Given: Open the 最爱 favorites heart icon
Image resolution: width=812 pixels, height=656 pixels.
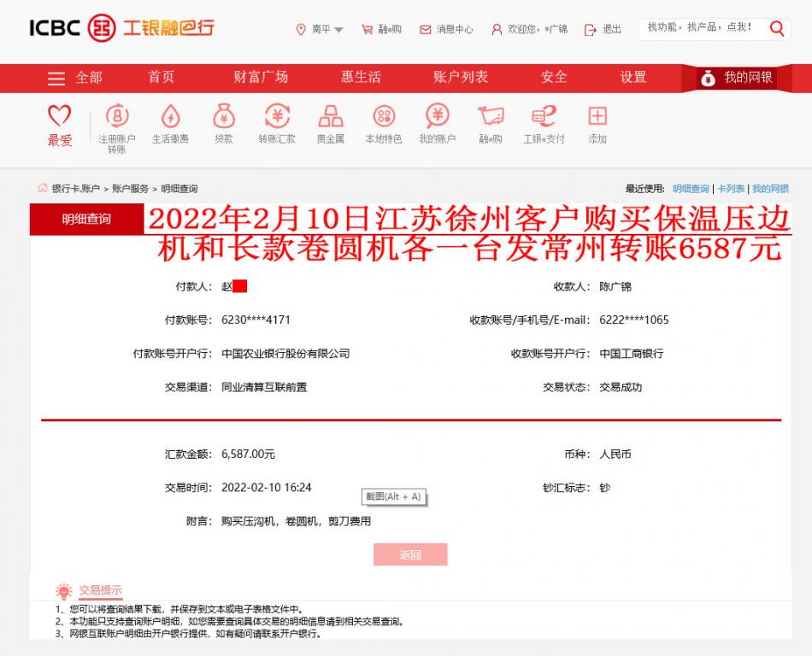Looking at the screenshot, I should click(57, 120).
